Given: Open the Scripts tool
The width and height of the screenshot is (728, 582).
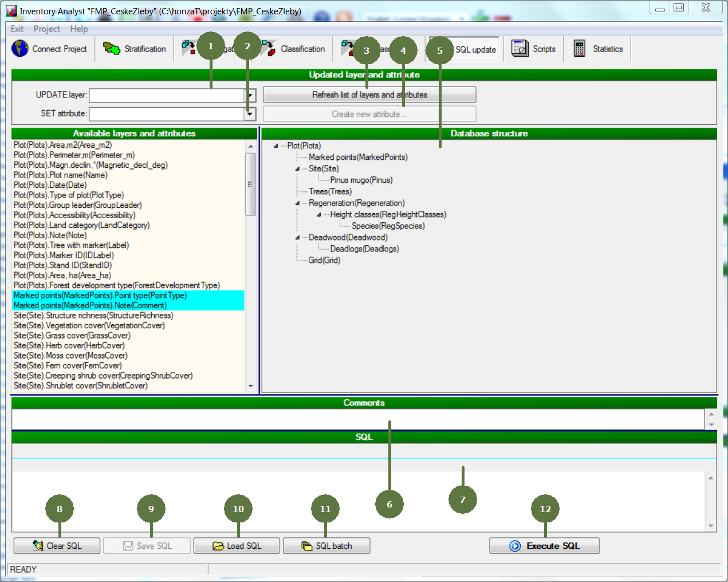Looking at the screenshot, I should (x=534, y=49).
